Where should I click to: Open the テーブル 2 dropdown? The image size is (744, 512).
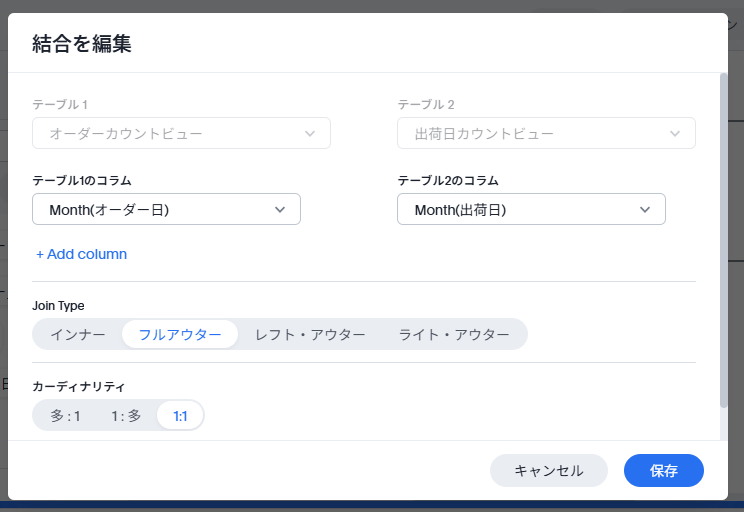click(547, 133)
